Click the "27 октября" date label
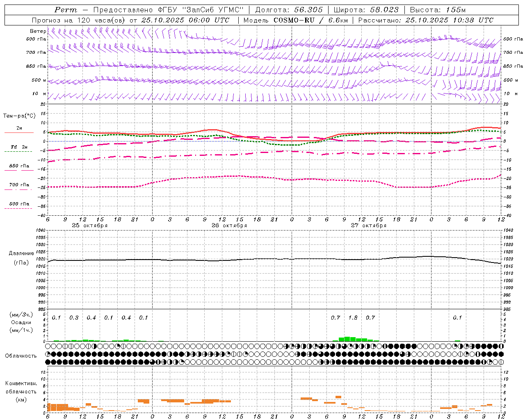 tap(369, 226)
